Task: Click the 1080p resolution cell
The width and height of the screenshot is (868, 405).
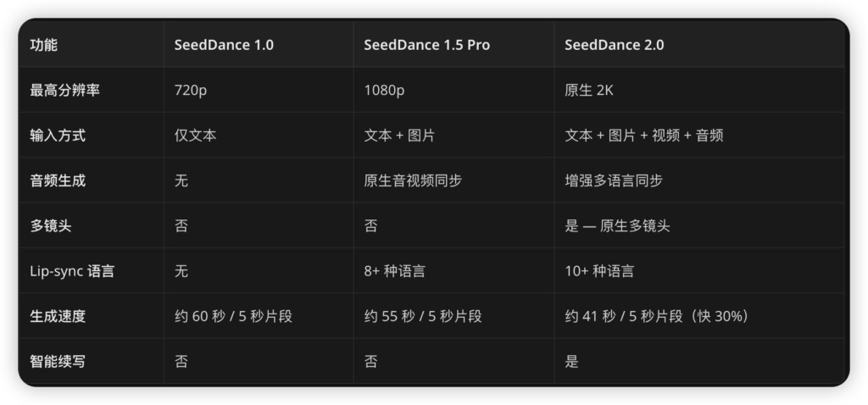Action: pyautogui.click(x=386, y=90)
